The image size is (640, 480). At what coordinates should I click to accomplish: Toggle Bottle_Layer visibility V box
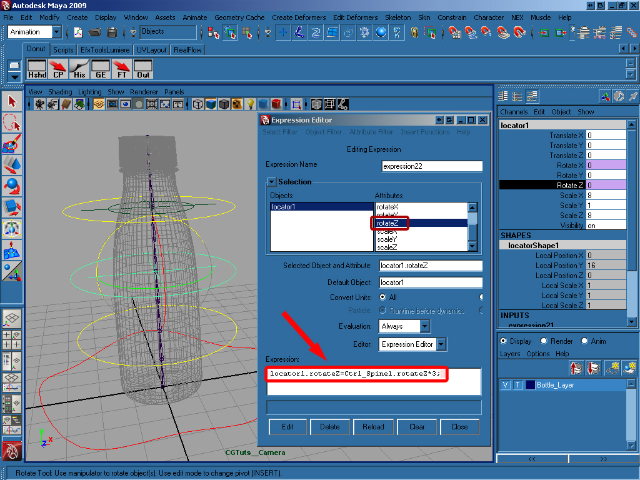[x=505, y=384]
